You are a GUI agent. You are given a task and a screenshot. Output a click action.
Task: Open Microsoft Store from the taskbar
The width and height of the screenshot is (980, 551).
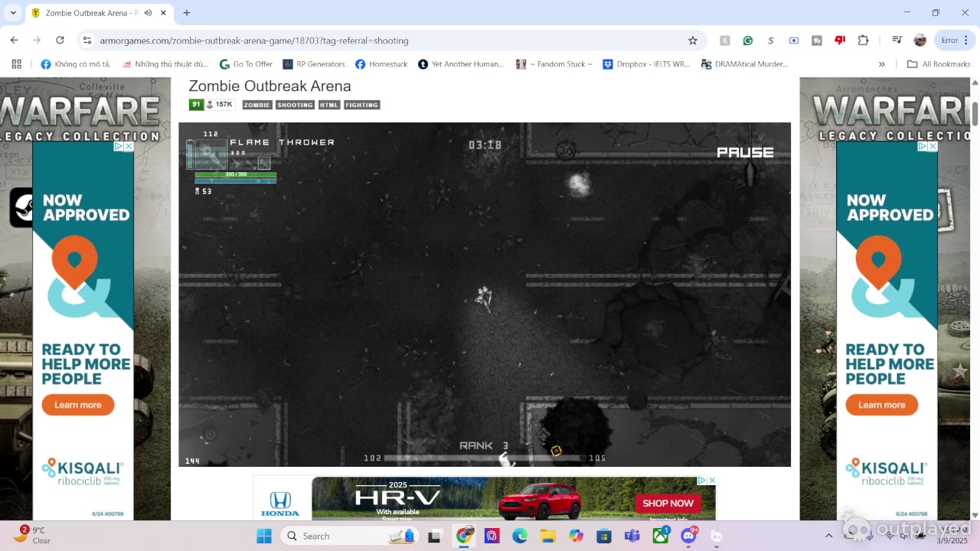pos(604,536)
